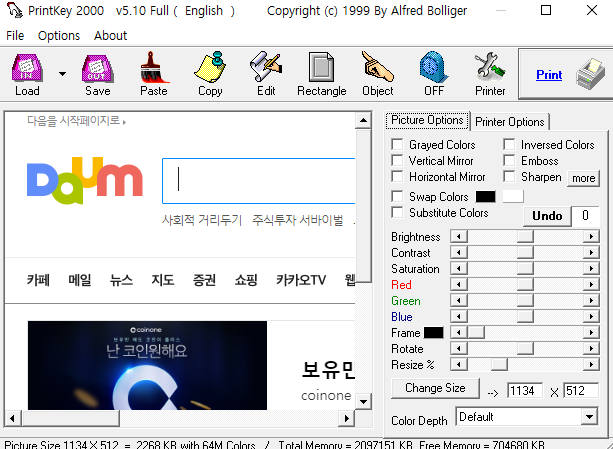Image resolution: width=613 pixels, height=449 pixels.
Task: Open the Options menu
Action: pyautogui.click(x=59, y=36)
